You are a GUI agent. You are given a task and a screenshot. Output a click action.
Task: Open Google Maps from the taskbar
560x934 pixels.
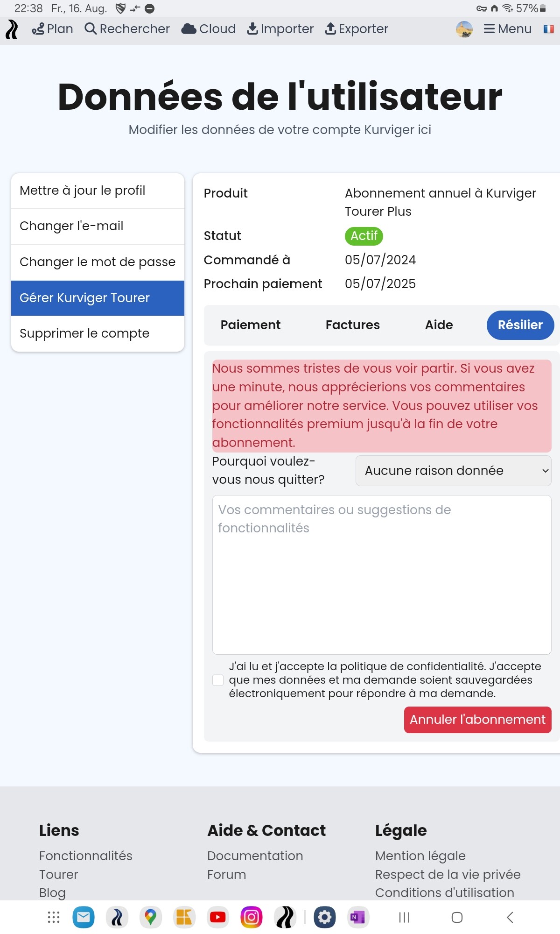[x=150, y=917]
